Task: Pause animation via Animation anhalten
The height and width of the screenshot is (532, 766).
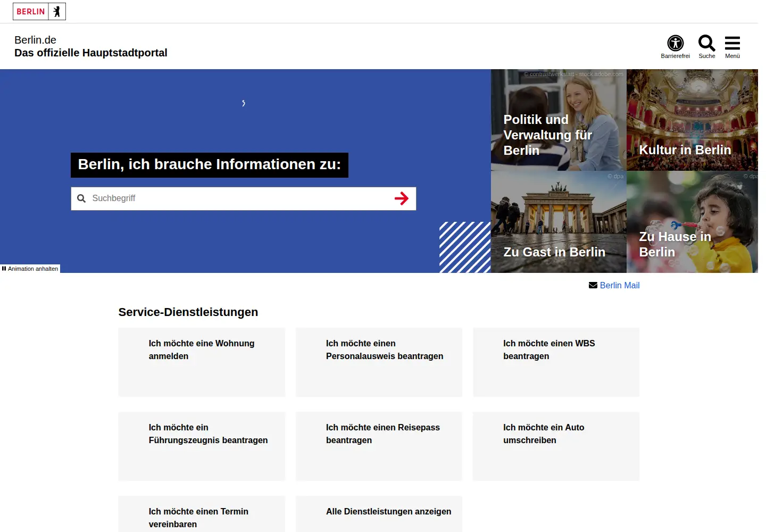Action: pyautogui.click(x=30, y=269)
